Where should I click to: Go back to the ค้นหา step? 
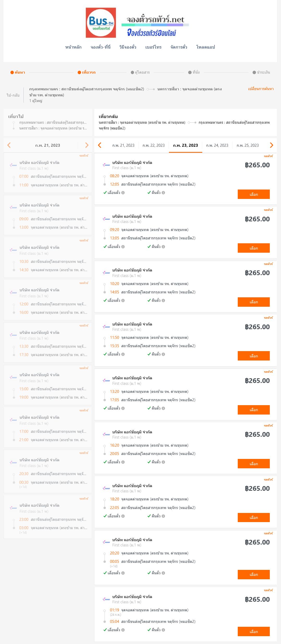tap(18, 72)
